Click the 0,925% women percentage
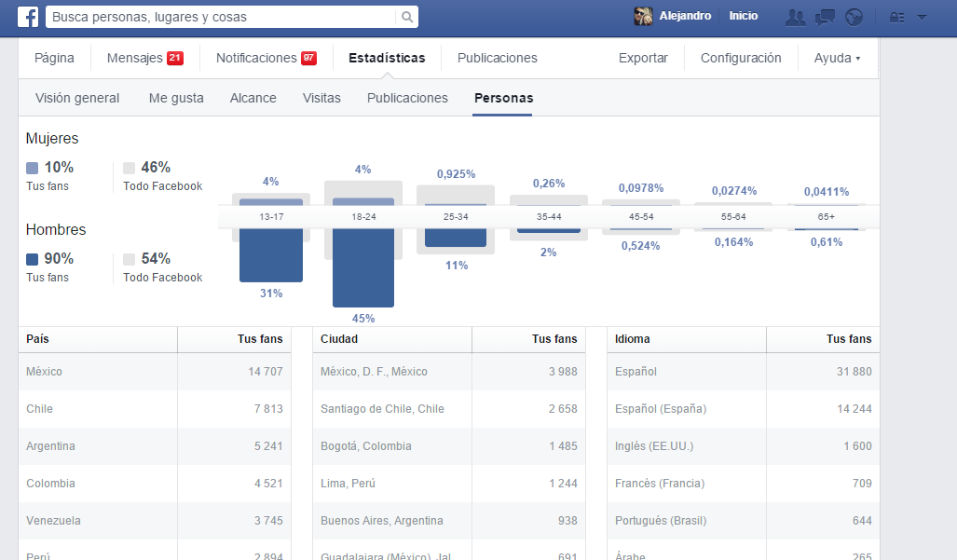 [x=456, y=174]
